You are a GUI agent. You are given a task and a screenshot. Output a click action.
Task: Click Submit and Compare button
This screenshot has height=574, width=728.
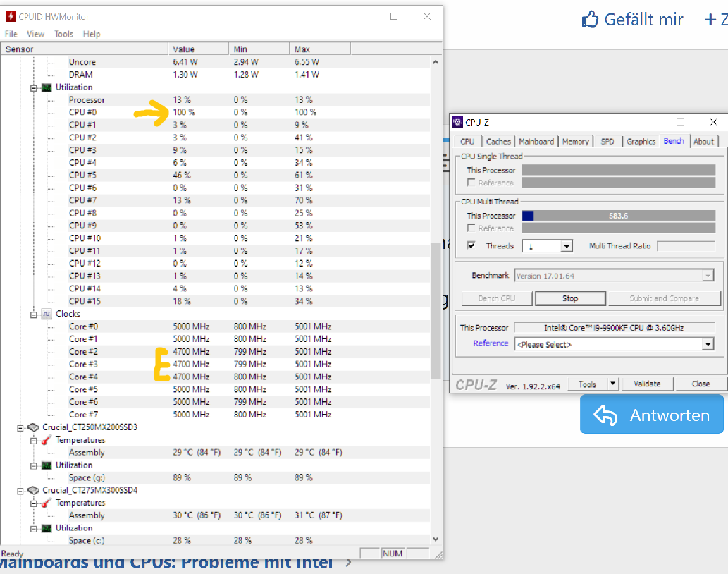tap(665, 298)
